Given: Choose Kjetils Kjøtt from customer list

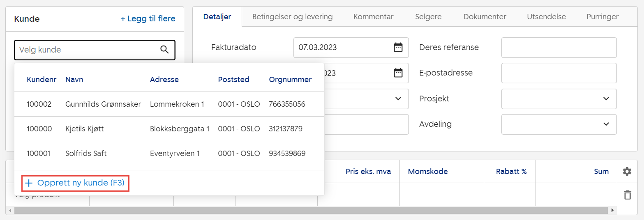Looking at the screenshot, I should pyautogui.click(x=84, y=129).
